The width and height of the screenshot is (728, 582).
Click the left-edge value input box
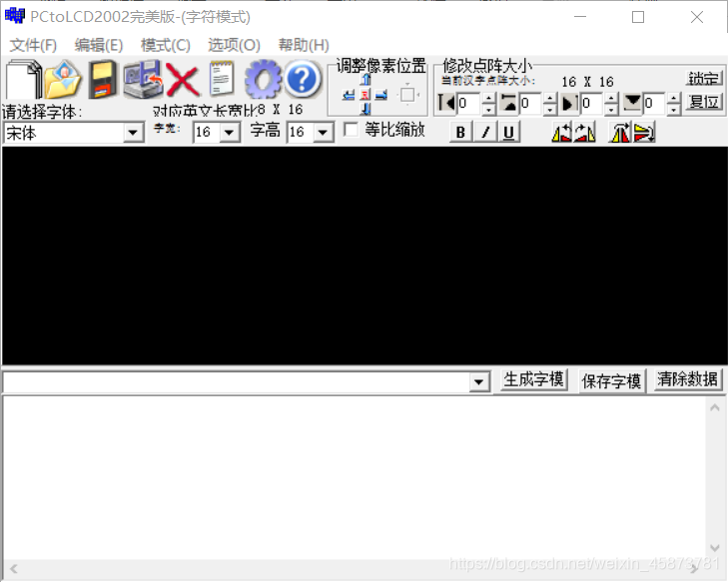tap(469, 103)
